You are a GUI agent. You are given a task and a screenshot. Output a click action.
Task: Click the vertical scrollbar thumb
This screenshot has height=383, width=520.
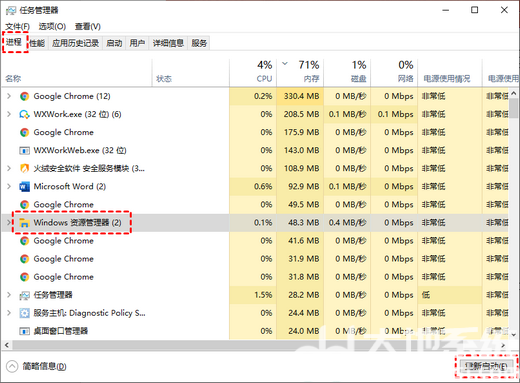(514, 108)
